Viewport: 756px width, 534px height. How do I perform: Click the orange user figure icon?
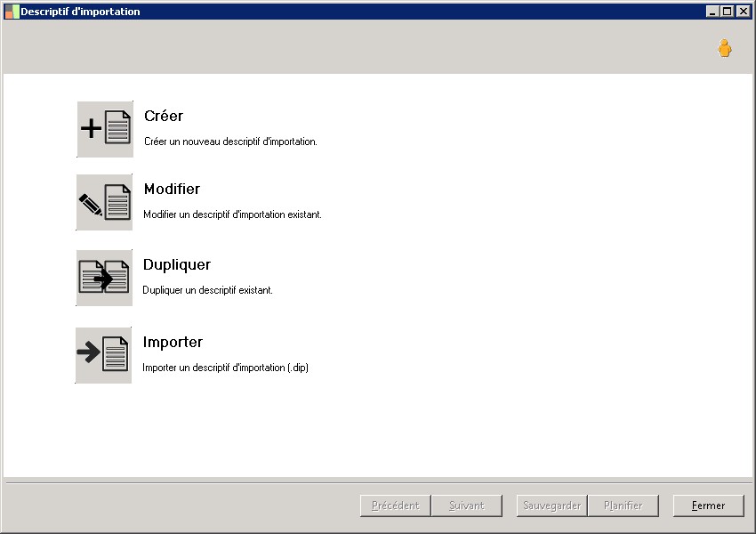[725, 49]
